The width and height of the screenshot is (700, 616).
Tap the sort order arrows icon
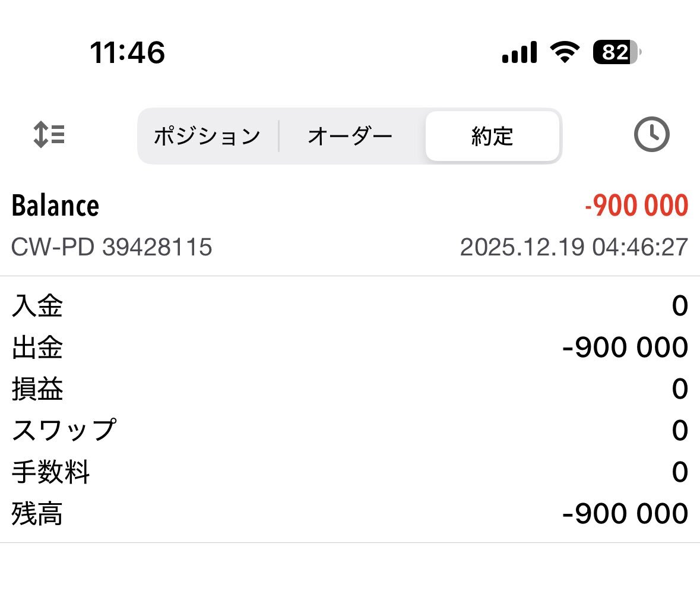click(x=49, y=134)
